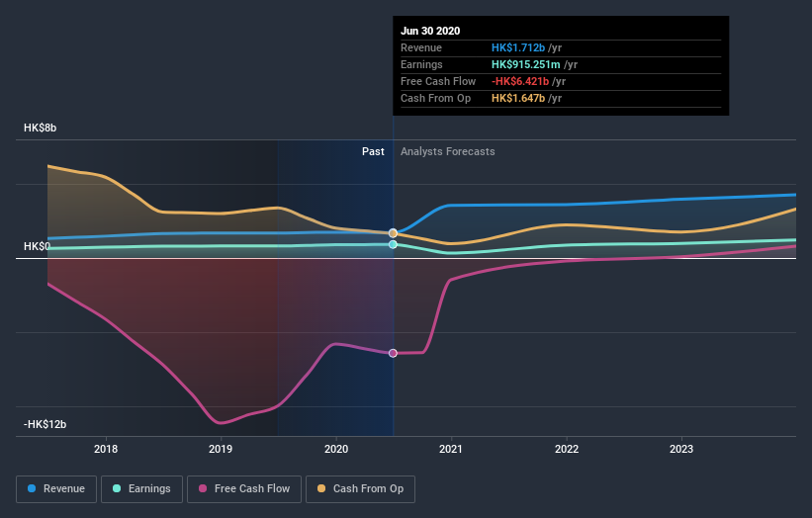Screen dimensions: 812x518
Task: Toggle the Cash From Op legend button
Action: pyautogui.click(x=360, y=489)
